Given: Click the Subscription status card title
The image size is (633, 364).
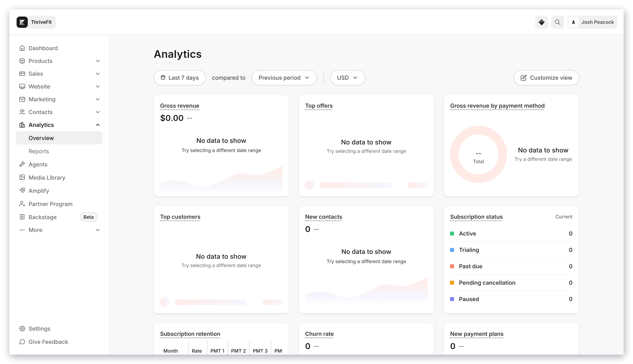Looking at the screenshot, I should (476, 217).
